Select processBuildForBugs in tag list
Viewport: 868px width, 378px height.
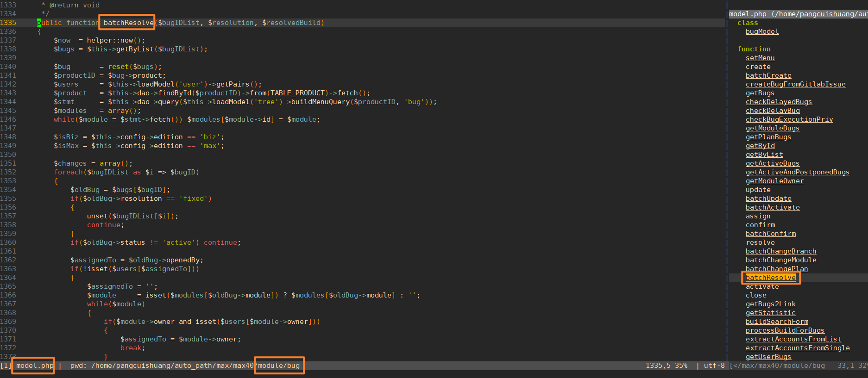(x=785, y=330)
